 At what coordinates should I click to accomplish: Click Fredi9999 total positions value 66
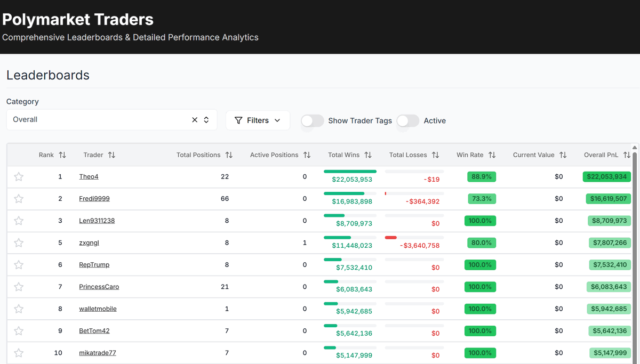(225, 198)
